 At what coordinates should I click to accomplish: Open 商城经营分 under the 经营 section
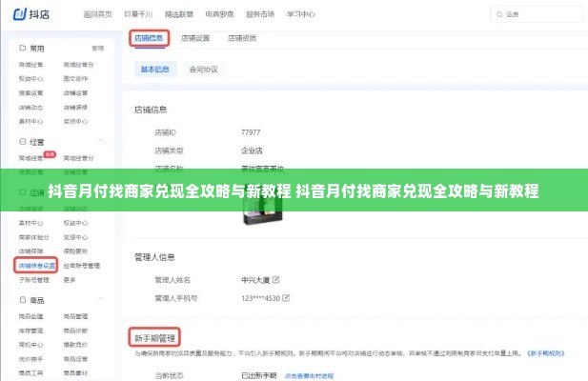(78, 158)
